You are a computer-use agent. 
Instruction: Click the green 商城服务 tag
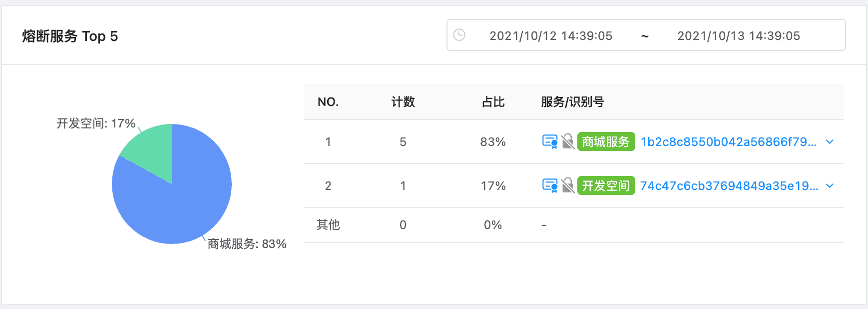point(606,141)
